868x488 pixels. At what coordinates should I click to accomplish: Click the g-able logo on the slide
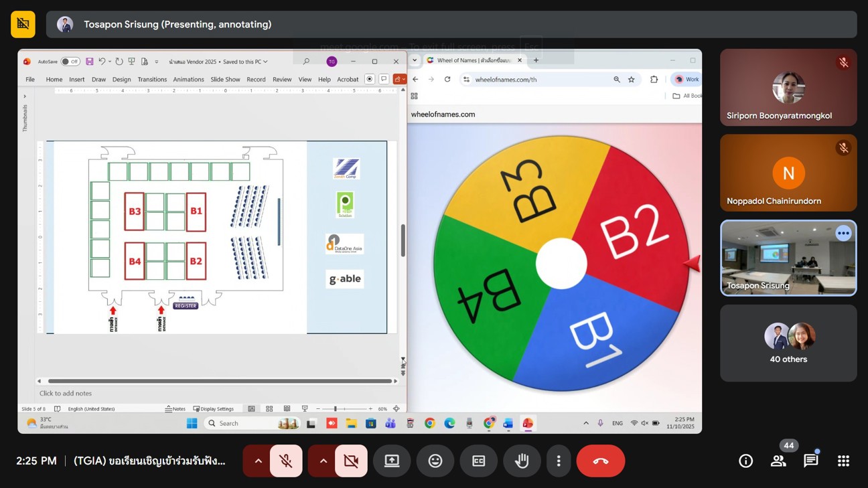point(345,279)
